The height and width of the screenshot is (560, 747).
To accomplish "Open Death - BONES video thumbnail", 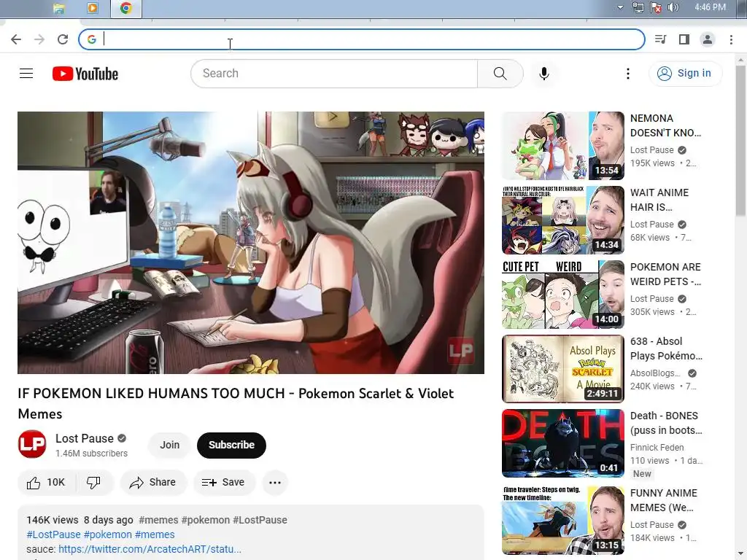I will [x=562, y=443].
